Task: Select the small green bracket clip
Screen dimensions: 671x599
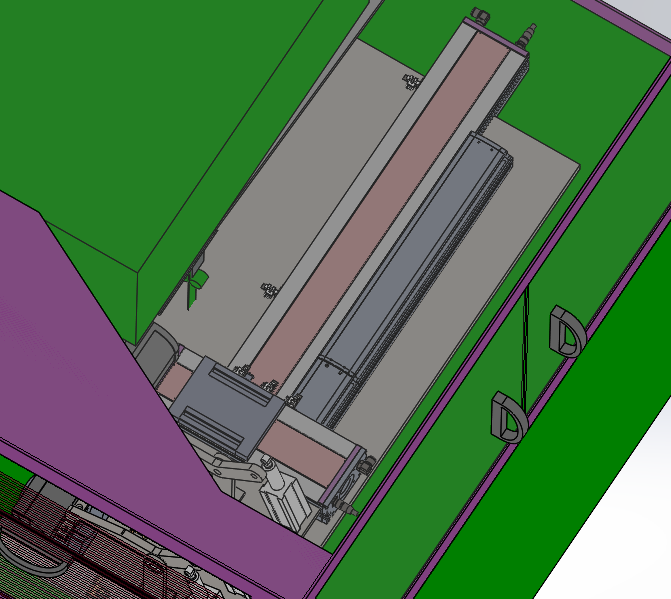Action: (196, 287)
